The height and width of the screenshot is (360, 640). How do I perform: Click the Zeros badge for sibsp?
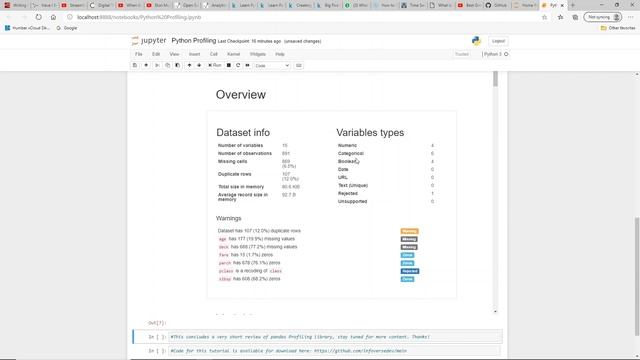click(x=407, y=279)
